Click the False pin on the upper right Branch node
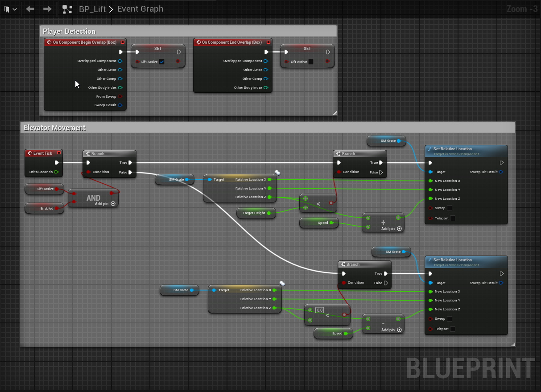Viewport: 541px width, 392px height. pyautogui.click(x=381, y=172)
